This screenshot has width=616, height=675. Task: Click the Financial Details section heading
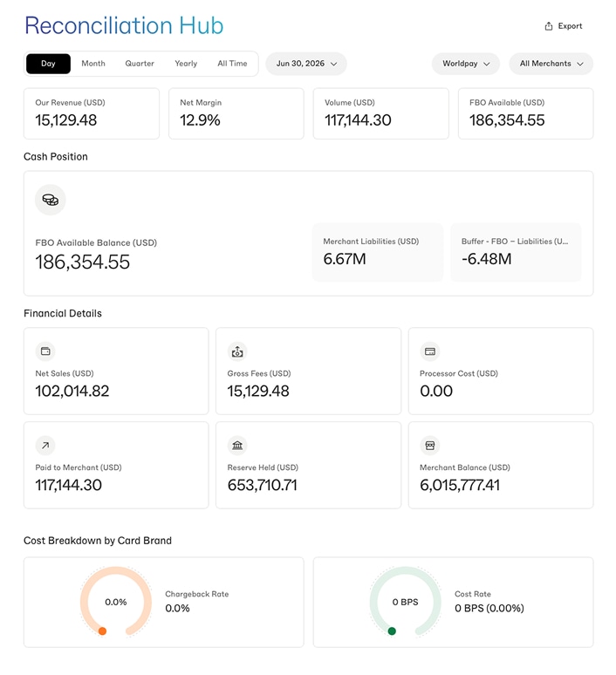(63, 313)
